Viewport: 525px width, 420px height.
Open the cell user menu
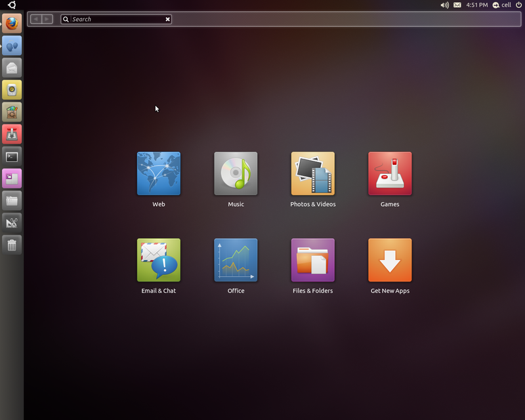[x=502, y=5]
